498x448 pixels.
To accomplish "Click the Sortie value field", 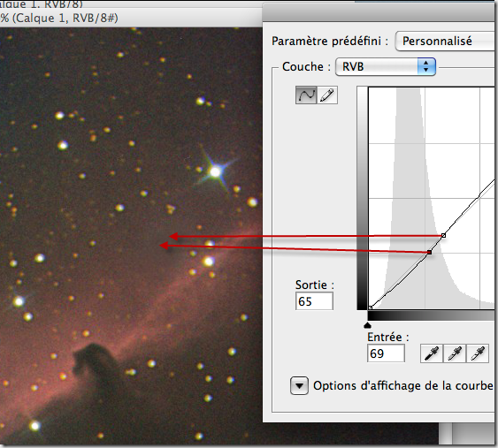I will point(314,301).
